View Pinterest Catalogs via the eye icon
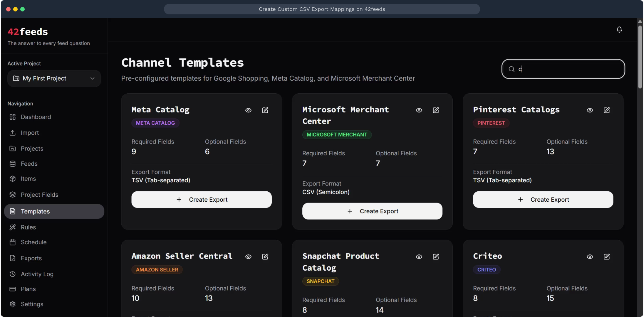The height and width of the screenshot is (317, 644). (590, 110)
